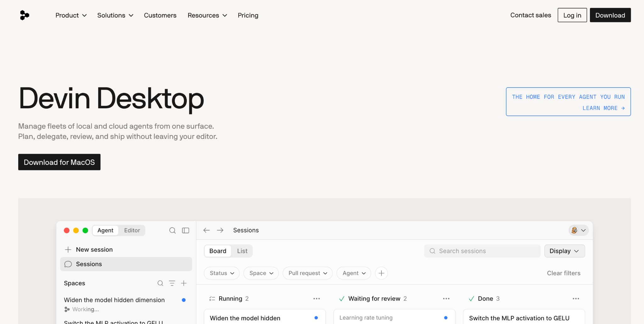644x324 pixels.
Task: Go back with the left arrow
Action: click(x=207, y=230)
